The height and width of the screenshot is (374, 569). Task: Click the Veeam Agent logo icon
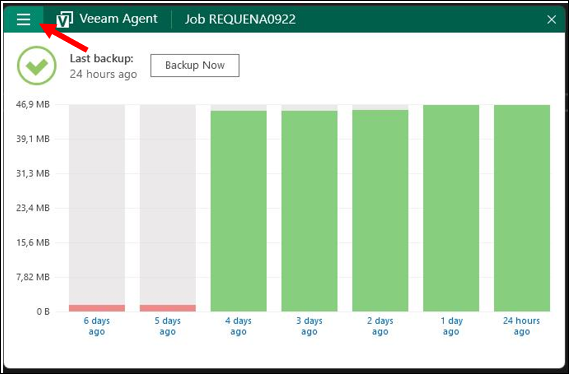[65, 19]
